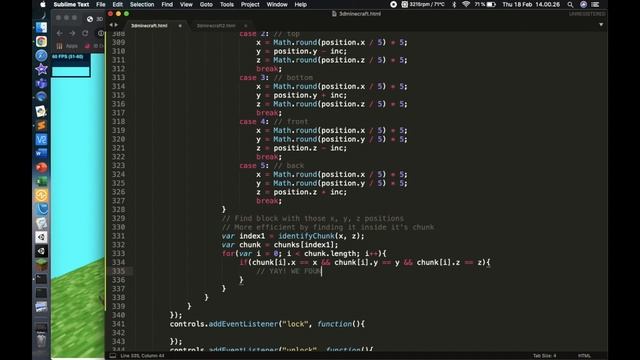Image resolution: width=640 pixels, height=360 pixels.
Task: Click 'chunks[index1]' on line 332
Action: 304,245
